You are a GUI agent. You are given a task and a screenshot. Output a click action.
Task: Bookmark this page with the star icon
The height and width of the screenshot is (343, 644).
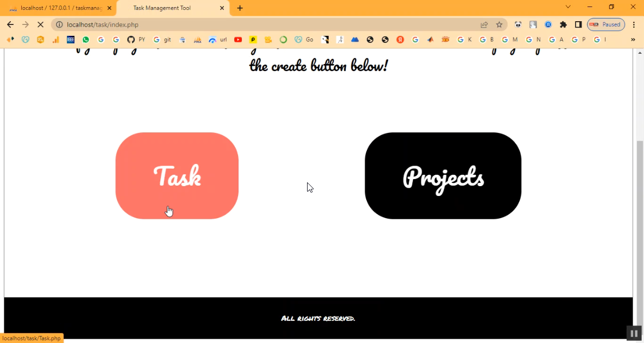pyautogui.click(x=499, y=24)
